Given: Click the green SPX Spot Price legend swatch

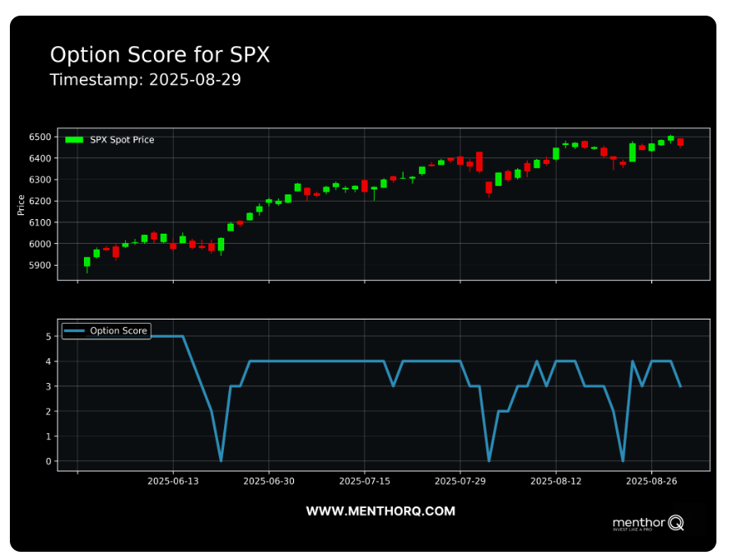Looking at the screenshot, I should [74, 140].
